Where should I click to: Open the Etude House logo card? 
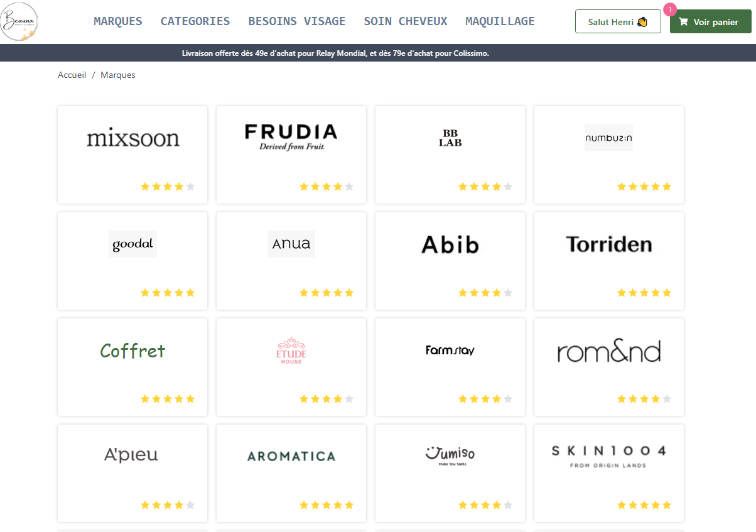click(291, 367)
